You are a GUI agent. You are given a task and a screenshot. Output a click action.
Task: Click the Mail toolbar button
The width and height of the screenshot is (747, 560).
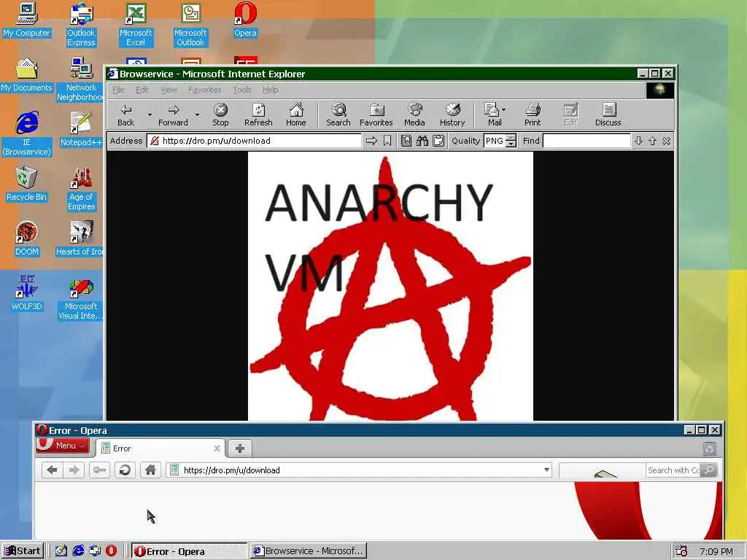[494, 114]
